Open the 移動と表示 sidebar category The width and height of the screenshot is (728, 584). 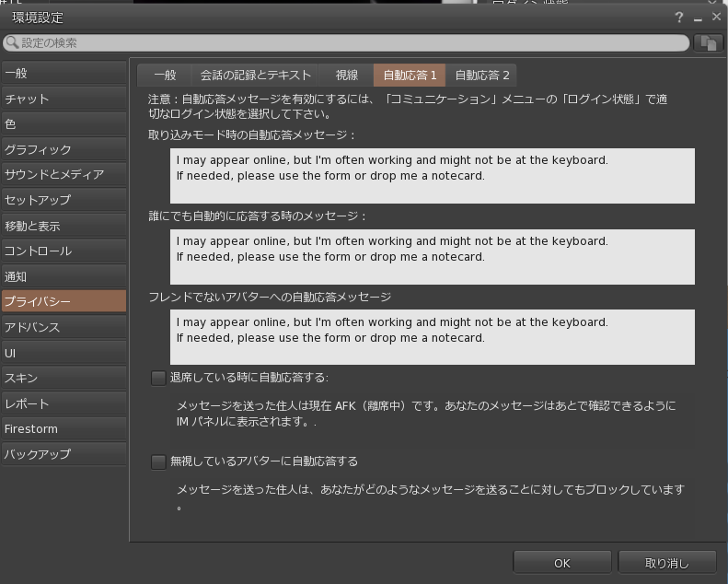(x=64, y=226)
